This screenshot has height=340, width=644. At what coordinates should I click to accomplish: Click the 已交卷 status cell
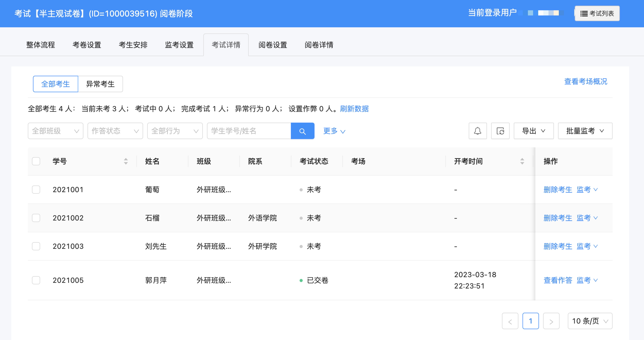314,280
